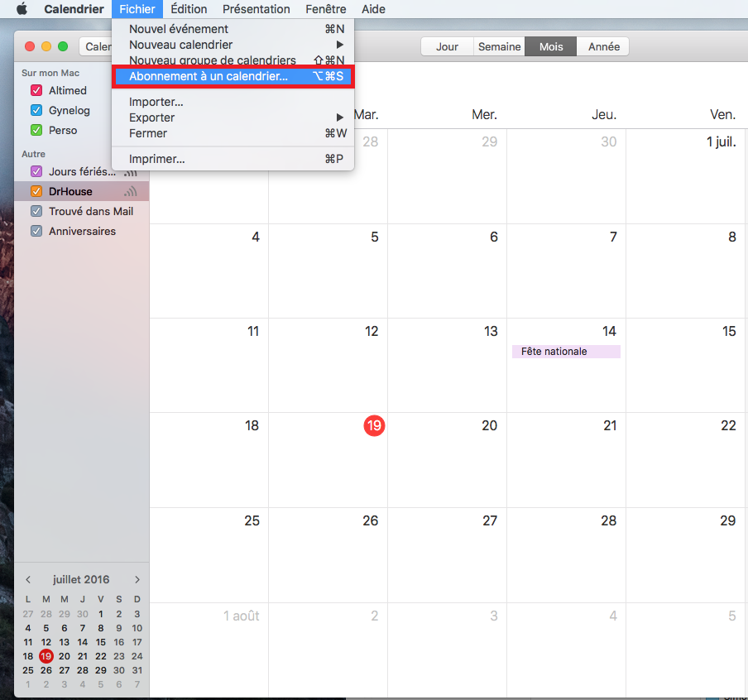Hide the Perso calendar via its checkbox
The image size is (748, 700).
coord(36,131)
